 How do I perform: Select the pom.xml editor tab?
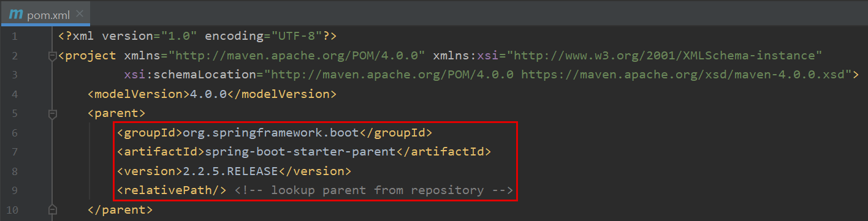click(46, 13)
